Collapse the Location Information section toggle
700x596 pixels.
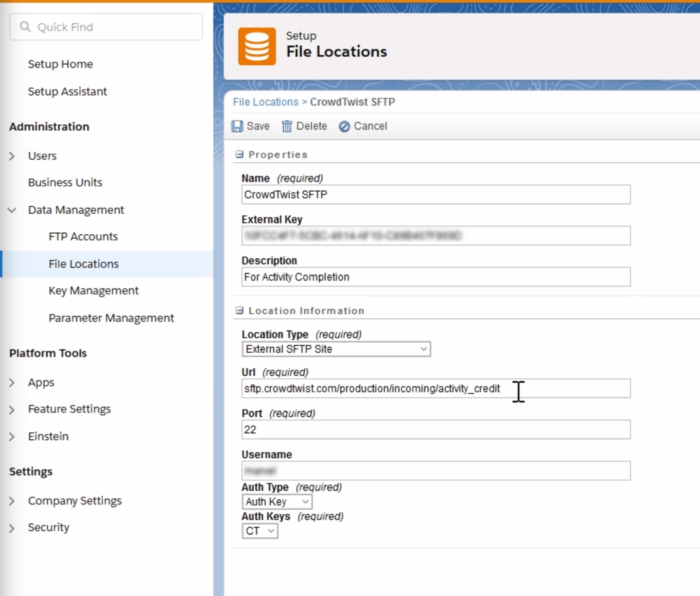[239, 310]
